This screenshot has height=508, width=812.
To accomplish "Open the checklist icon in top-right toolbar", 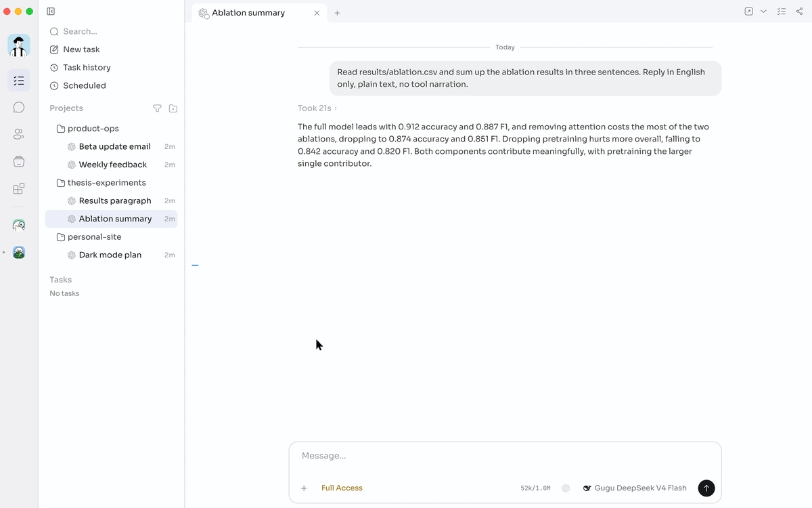I will 782,12.
